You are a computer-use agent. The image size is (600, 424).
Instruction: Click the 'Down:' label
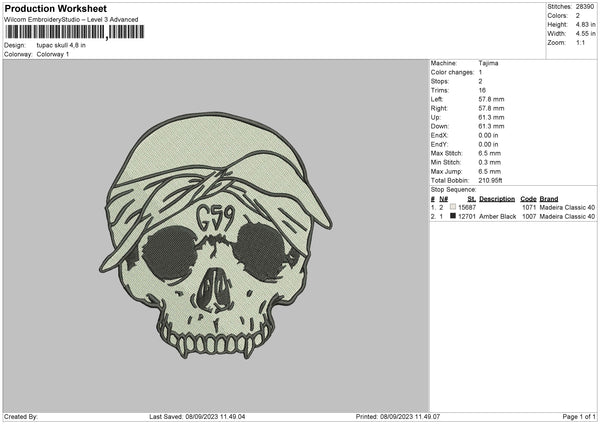pos(440,126)
